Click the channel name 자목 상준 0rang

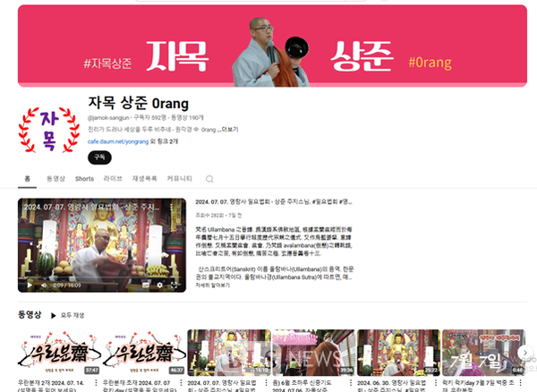pos(139,103)
